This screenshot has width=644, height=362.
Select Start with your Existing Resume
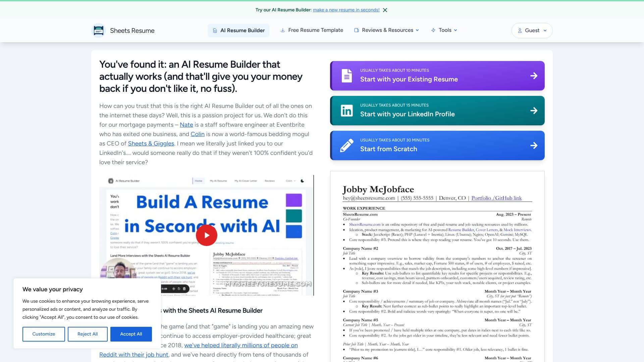(x=437, y=76)
